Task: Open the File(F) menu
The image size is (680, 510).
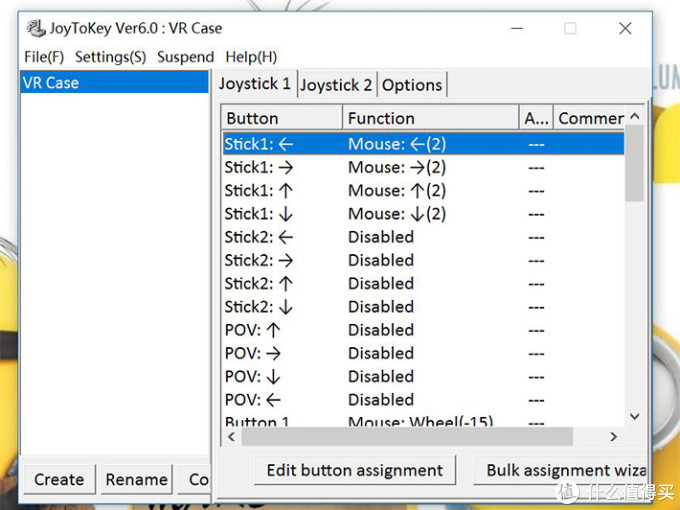Action: 44,57
